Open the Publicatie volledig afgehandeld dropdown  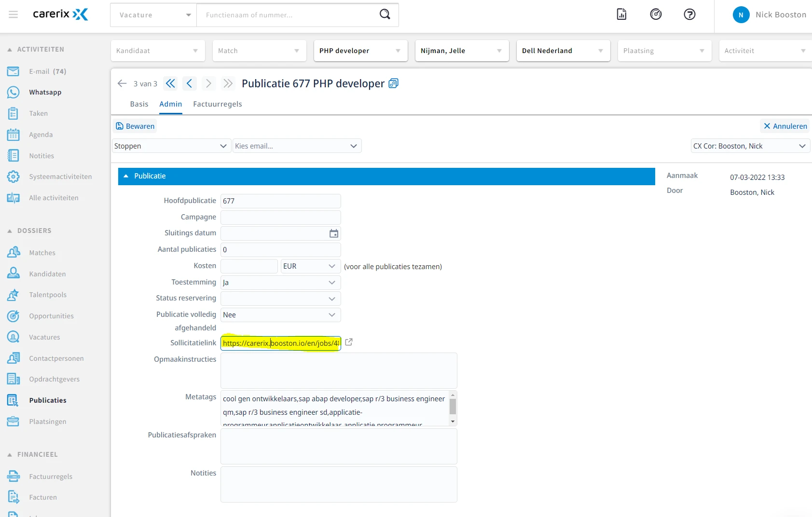[331, 315]
